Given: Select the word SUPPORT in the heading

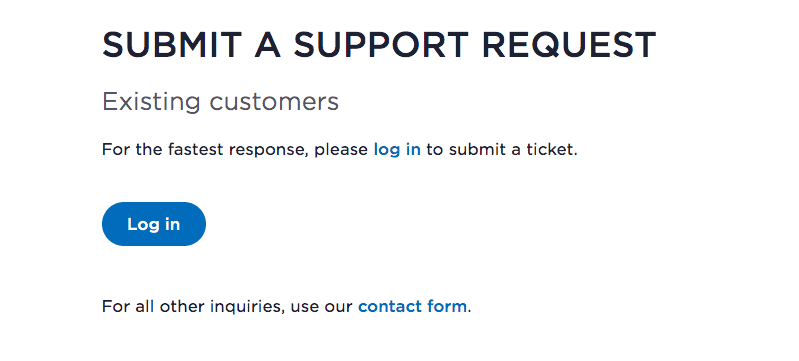Looking at the screenshot, I should pos(381,44).
